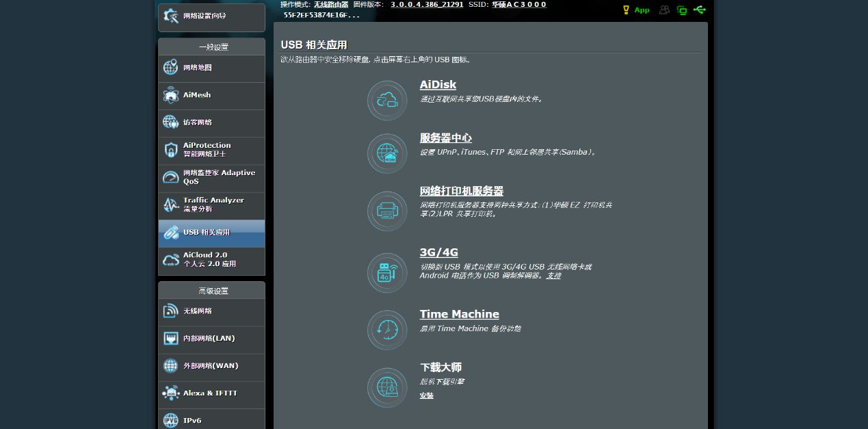The width and height of the screenshot is (868, 429).
Task: Click the 网络设置向导 wizard icon
Action: point(171,16)
